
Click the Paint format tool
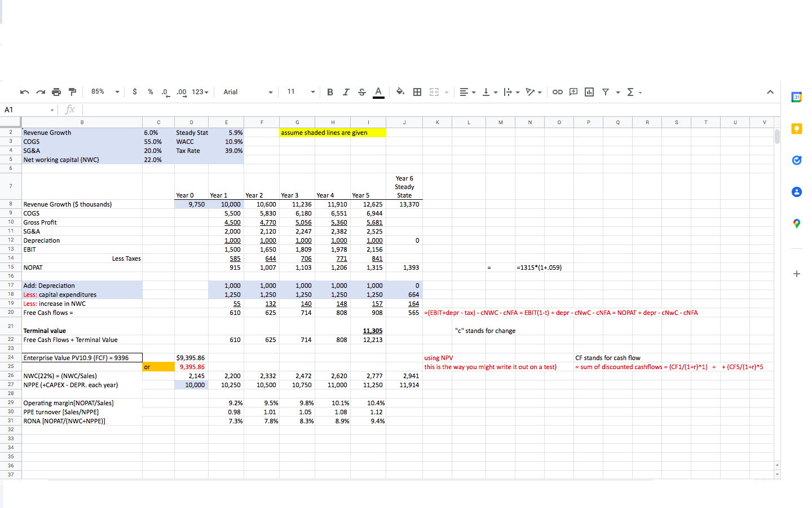pos(72,91)
